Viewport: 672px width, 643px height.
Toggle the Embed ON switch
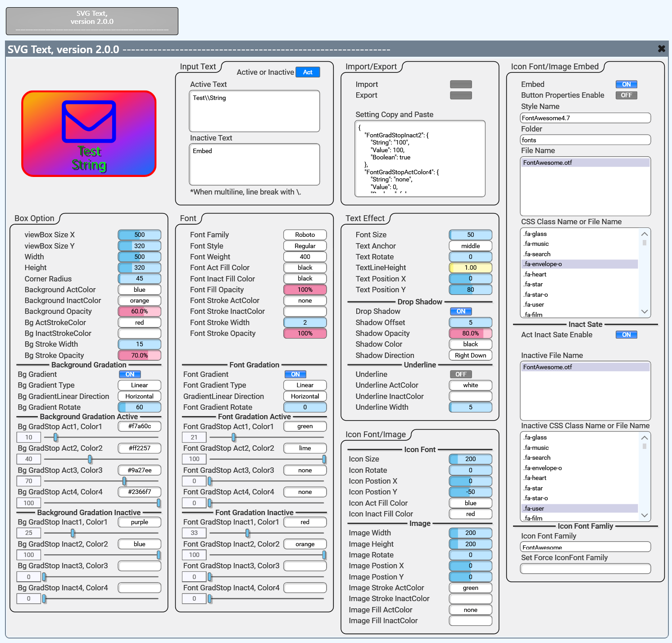[x=626, y=84]
